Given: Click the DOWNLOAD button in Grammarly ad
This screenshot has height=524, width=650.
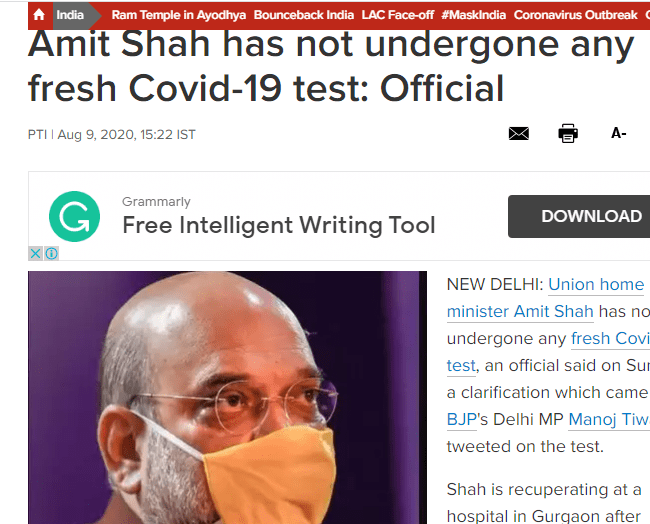Looking at the screenshot, I should pyautogui.click(x=579, y=216).
